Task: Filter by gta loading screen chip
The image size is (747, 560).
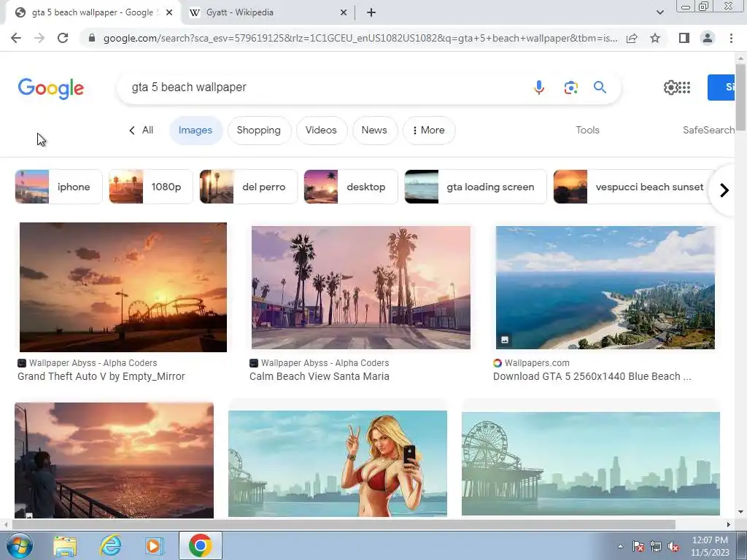Action: point(476,187)
